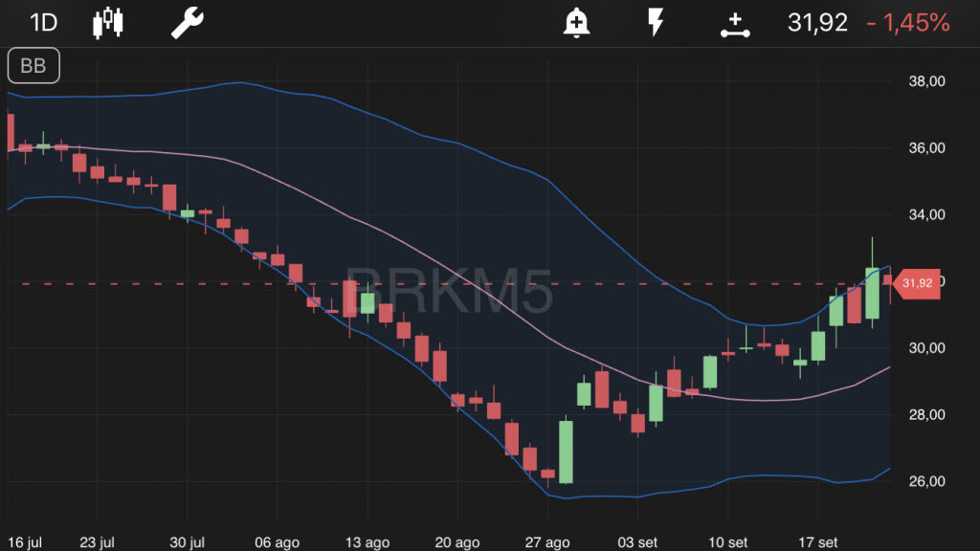The image size is (980, 551).
Task: Tap the 36,00 price axis label
Action: (x=926, y=148)
